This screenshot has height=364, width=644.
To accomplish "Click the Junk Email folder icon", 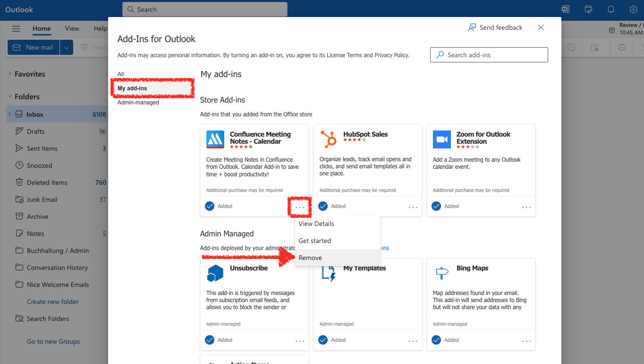I will (19, 199).
